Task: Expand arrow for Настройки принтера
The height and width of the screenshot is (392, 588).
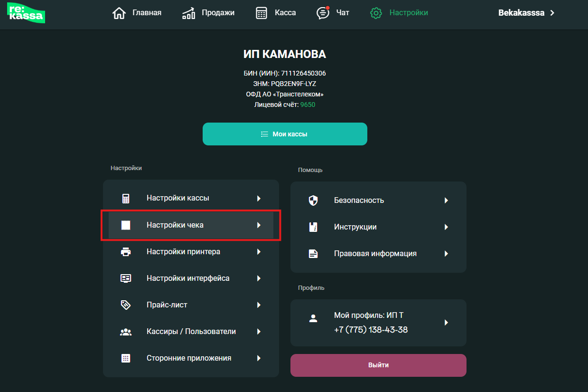Action: (x=259, y=252)
